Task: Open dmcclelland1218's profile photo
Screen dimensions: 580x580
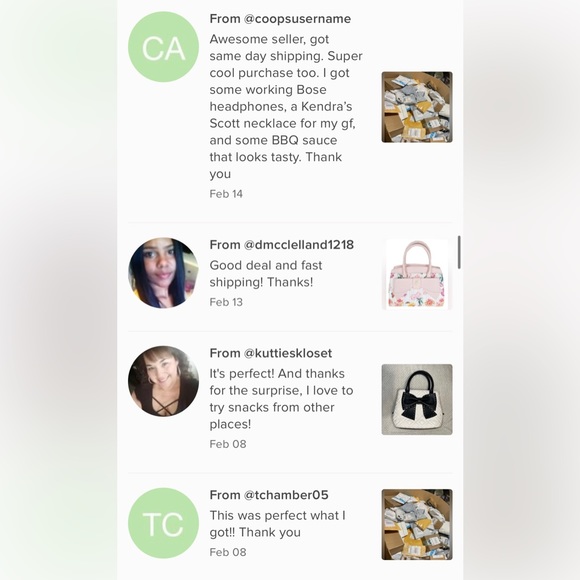Action: [x=163, y=273]
